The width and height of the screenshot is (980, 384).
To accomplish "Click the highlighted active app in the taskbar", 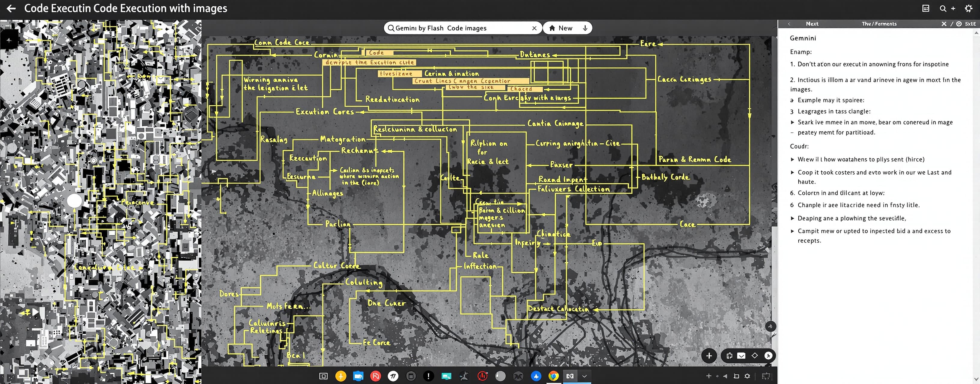I will [570, 376].
